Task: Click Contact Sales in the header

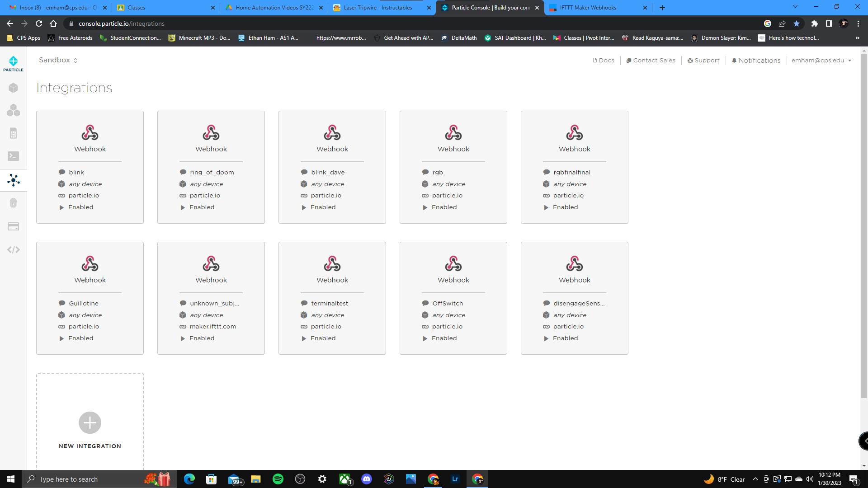Action: [x=651, y=60]
